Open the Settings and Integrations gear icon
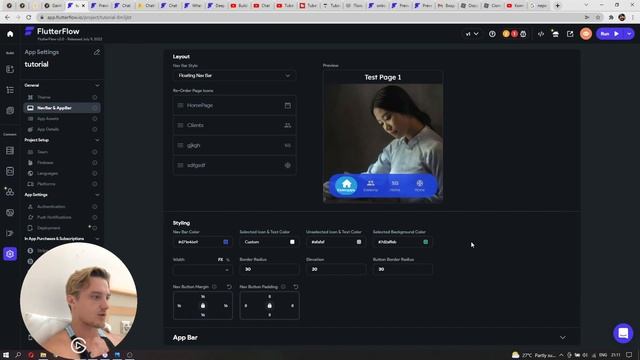This screenshot has width=640, height=360. [x=10, y=253]
